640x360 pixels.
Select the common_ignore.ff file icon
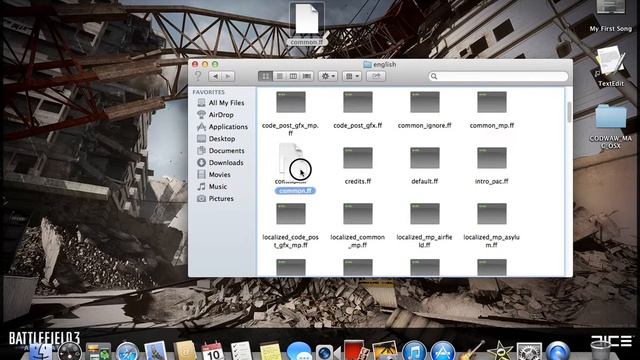tap(424, 102)
